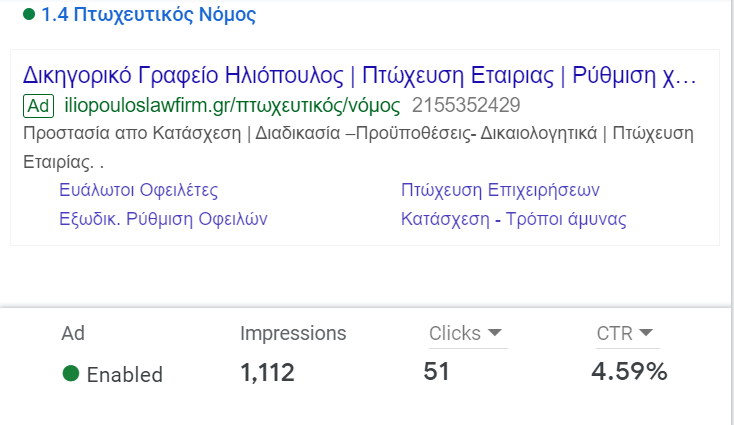Open the Ευάλωτοι Οφειλέτες sitelink

138,190
